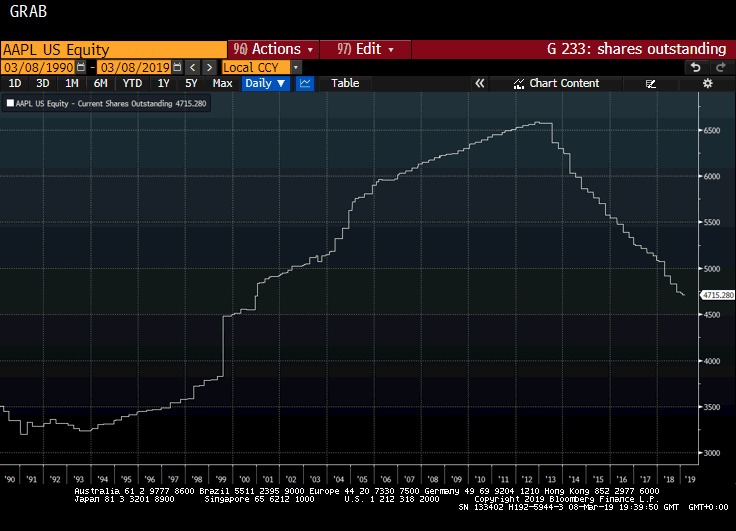The image size is (736, 531).
Task: Click the '99 x-axis year label
Action: [x=221, y=479]
